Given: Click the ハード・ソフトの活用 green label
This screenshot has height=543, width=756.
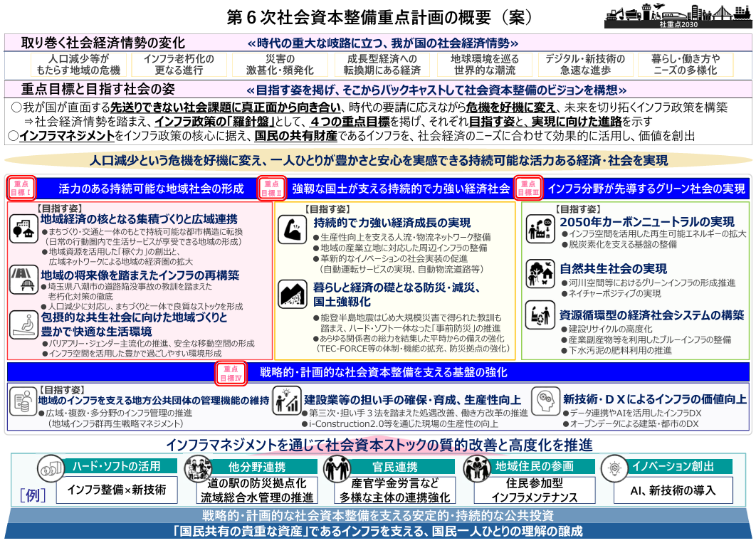Looking at the screenshot, I should coord(116,466).
